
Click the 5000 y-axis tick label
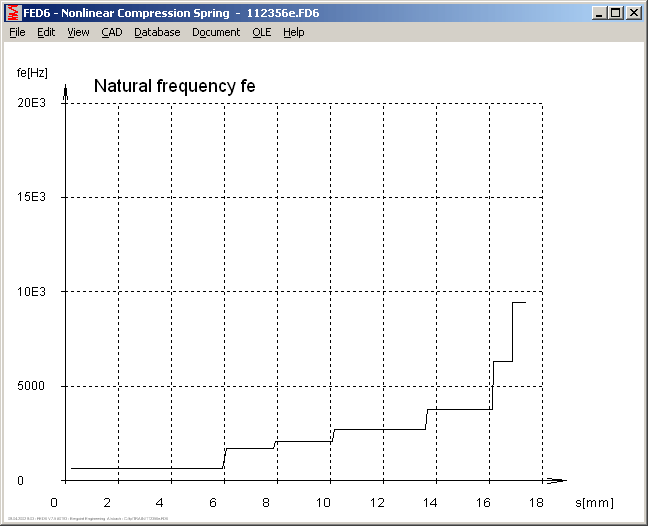click(x=32, y=386)
